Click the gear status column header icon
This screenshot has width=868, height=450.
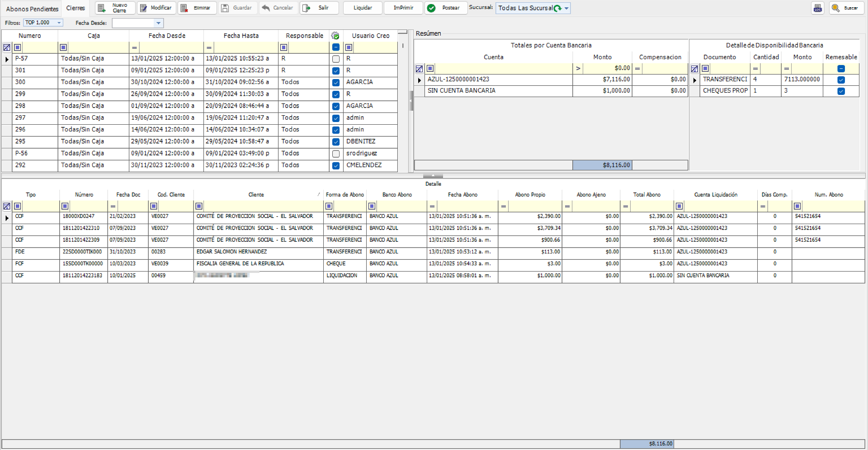pyautogui.click(x=335, y=36)
